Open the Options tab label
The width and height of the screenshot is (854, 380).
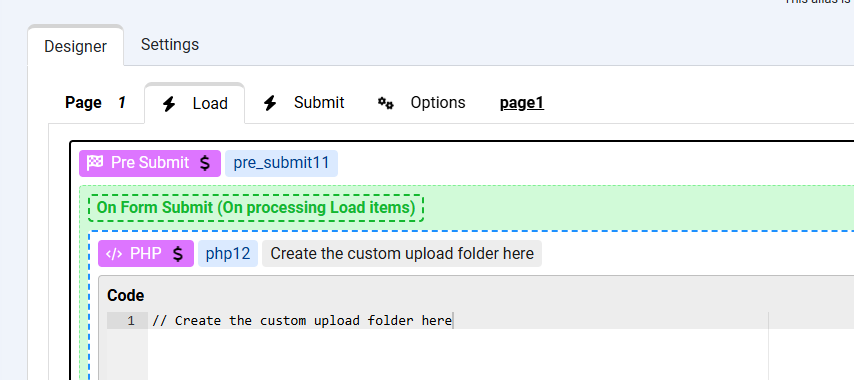[438, 102]
